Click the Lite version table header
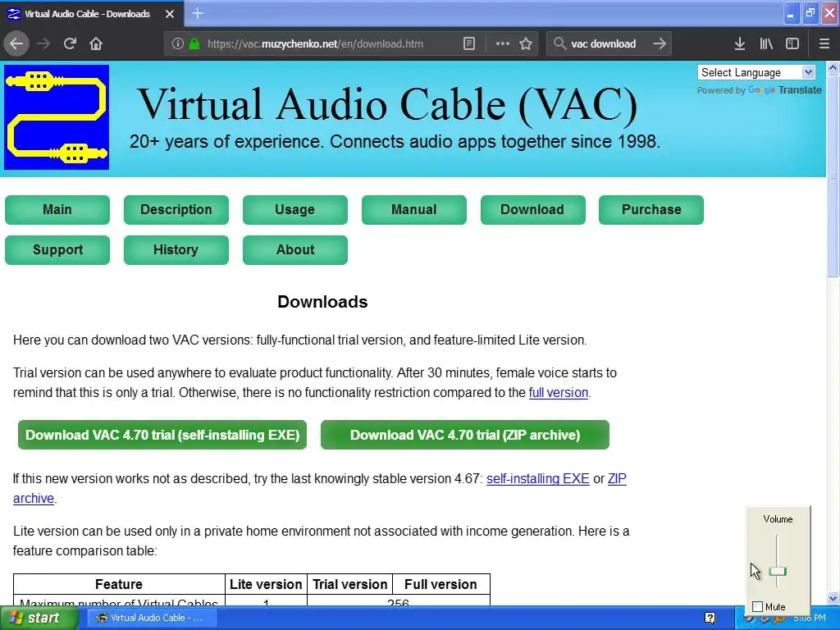The height and width of the screenshot is (630, 840). [266, 584]
